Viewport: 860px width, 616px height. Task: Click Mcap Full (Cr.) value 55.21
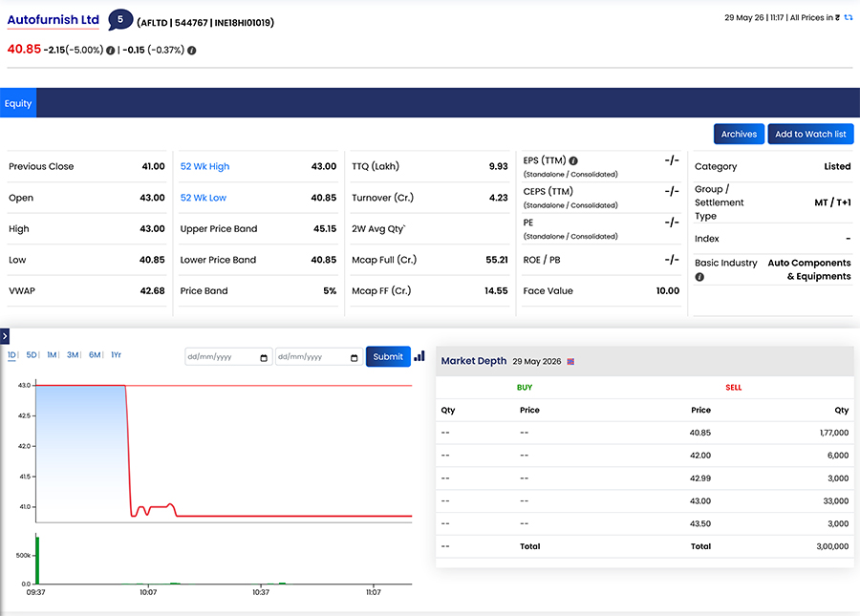click(x=496, y=260)
